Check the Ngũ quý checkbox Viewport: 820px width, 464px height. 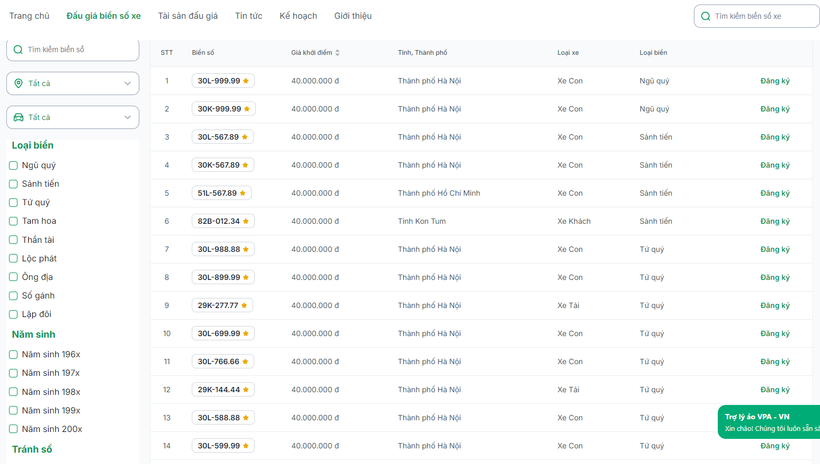[x=13, y=165]
